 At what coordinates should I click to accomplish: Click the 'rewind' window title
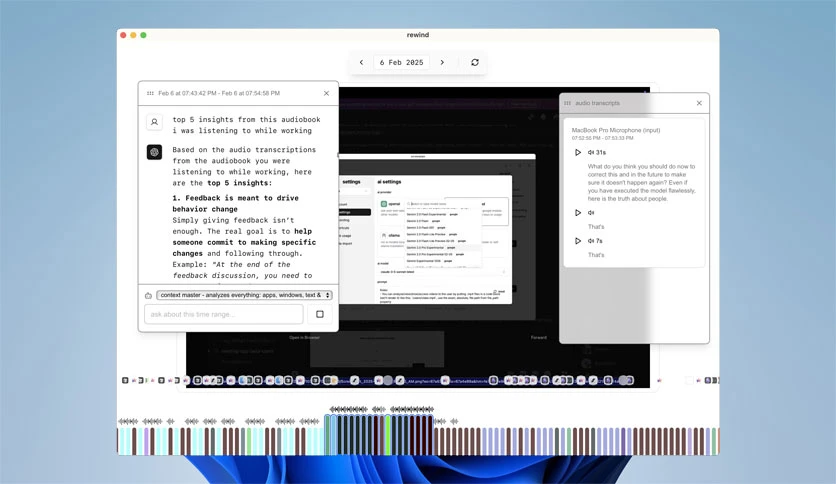coord(418,35)
